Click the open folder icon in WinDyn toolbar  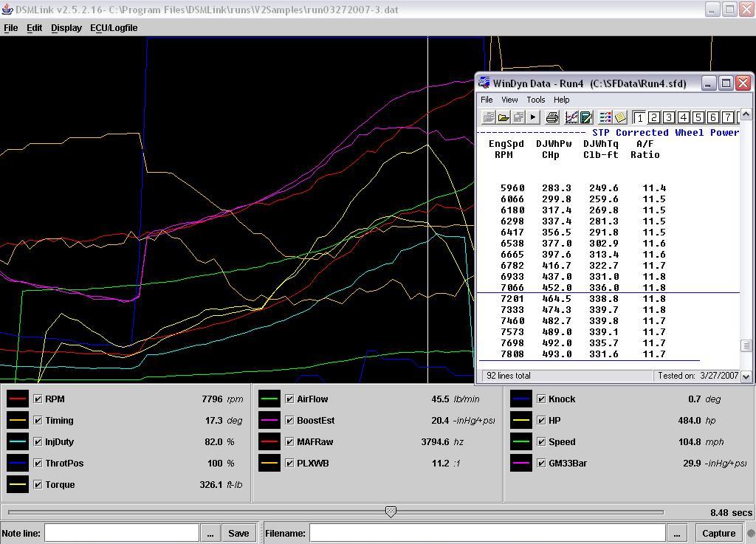tap(504, 117)
